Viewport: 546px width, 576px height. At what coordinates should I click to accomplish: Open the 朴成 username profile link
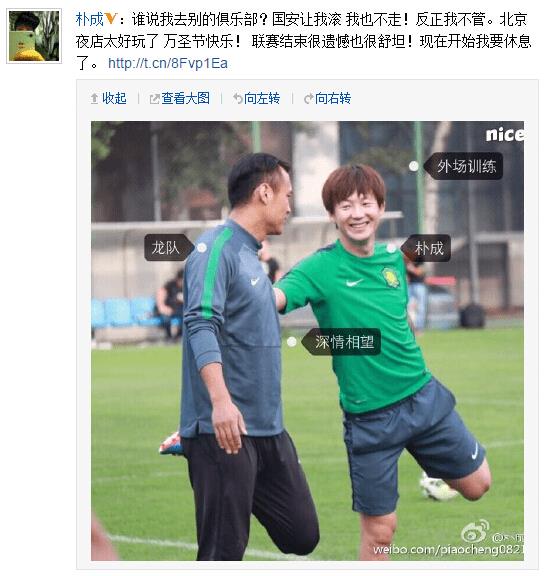[90, 19]
